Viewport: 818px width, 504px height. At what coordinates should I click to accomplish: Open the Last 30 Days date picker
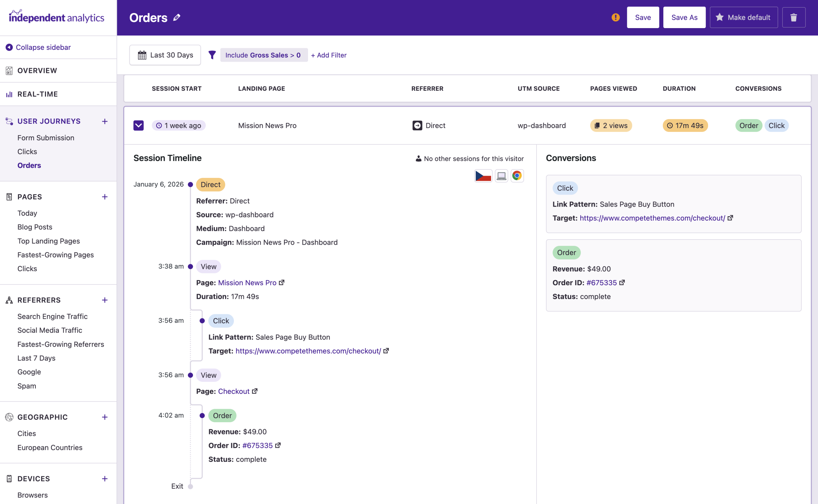click(165, 55)
